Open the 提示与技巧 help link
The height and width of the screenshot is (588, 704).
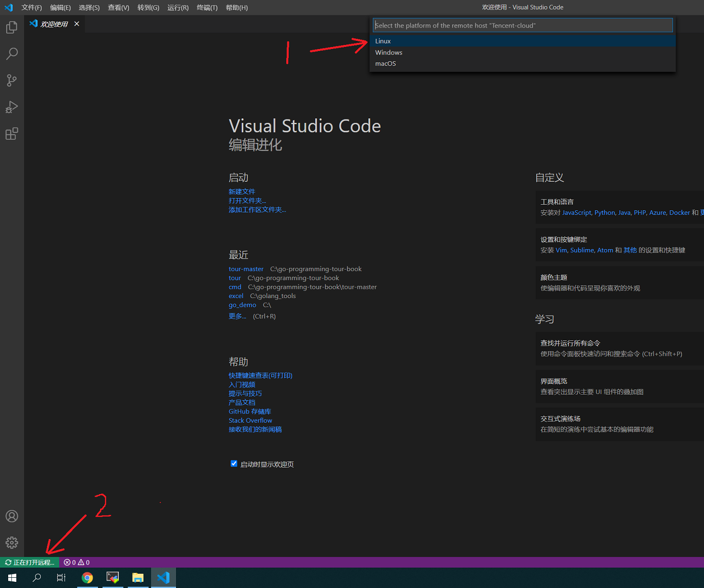tap(245, 394)
